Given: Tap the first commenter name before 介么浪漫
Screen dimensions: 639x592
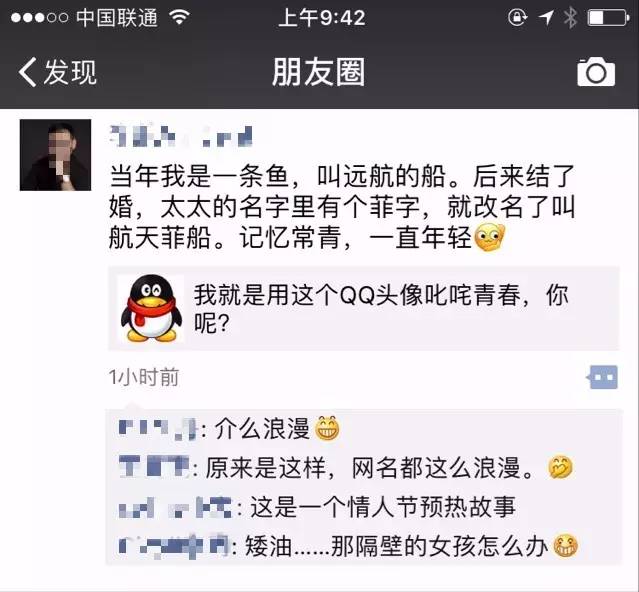Looking at the screenshot, I should (158, 429).
